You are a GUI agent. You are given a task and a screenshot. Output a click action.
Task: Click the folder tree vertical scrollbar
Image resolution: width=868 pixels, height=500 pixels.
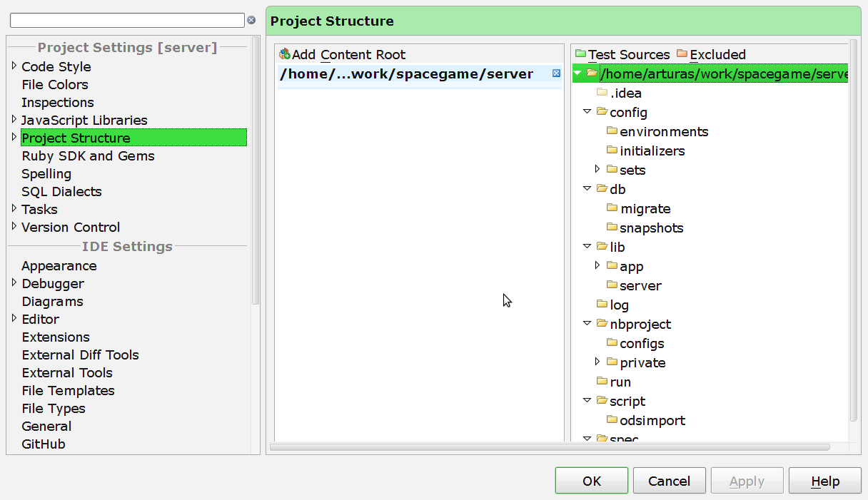click(853, 230)
